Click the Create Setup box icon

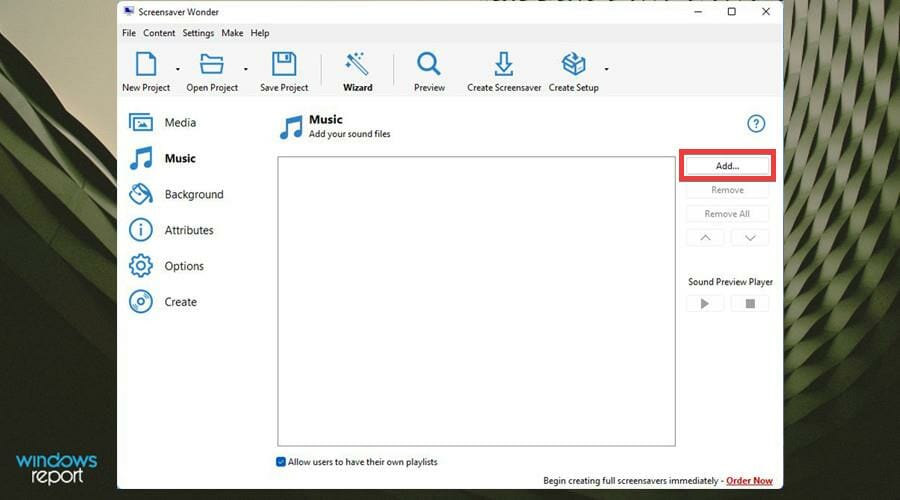573,64
